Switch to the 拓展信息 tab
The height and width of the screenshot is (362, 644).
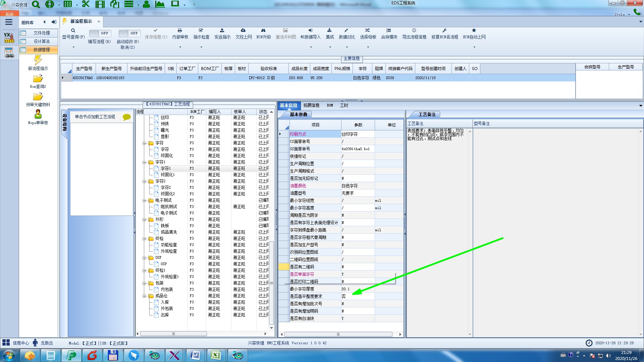click(x=311, y=105)
